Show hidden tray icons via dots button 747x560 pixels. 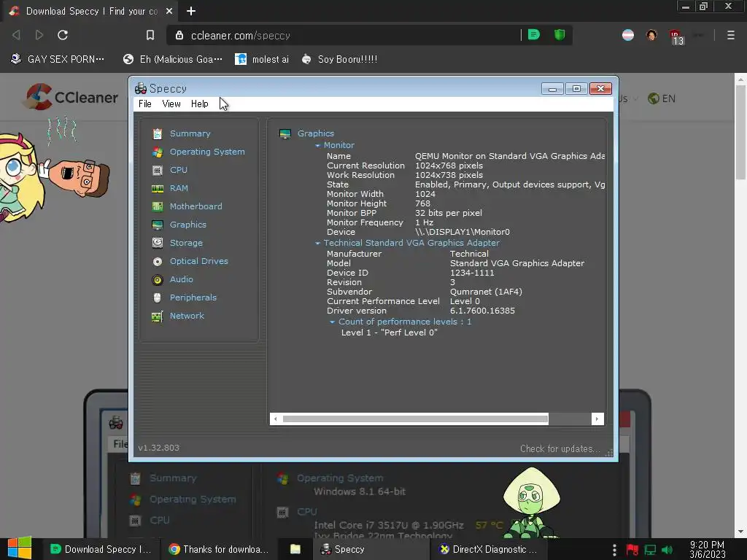coord(614,550)
